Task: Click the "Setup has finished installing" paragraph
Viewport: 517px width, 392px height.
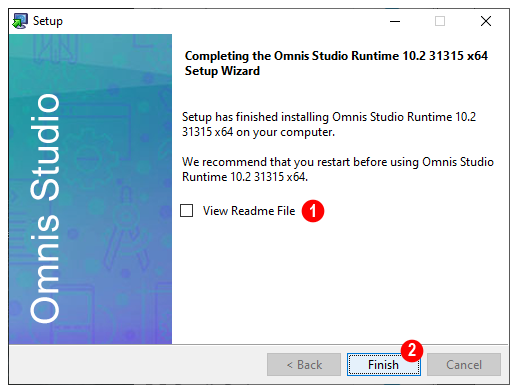Action: tap(329, 124)
